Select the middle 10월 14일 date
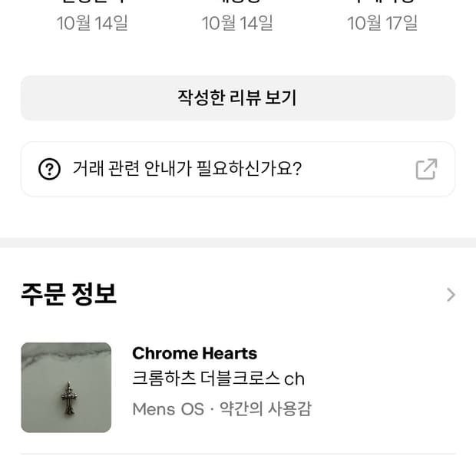The height and width of the screenshot is (476, 476). 237,23
